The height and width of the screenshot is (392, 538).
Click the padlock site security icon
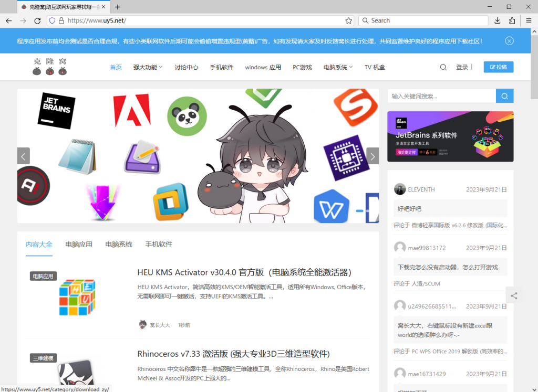(61, 20)
